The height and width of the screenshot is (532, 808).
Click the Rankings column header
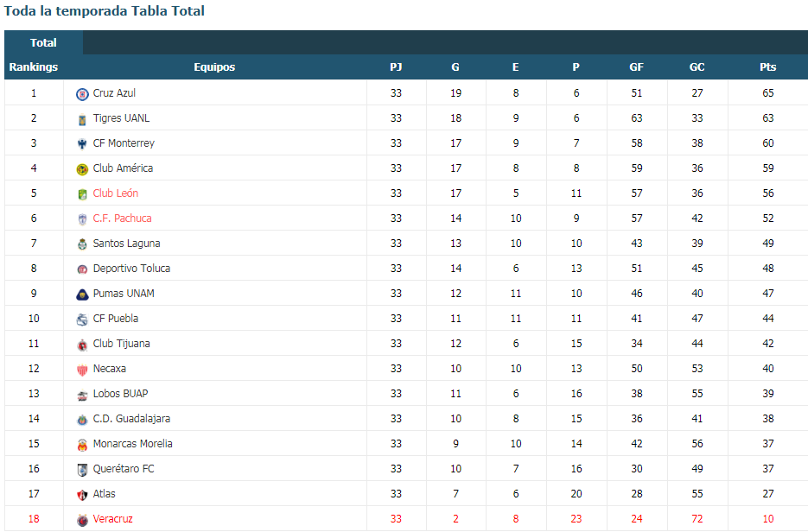coord(34,67)
